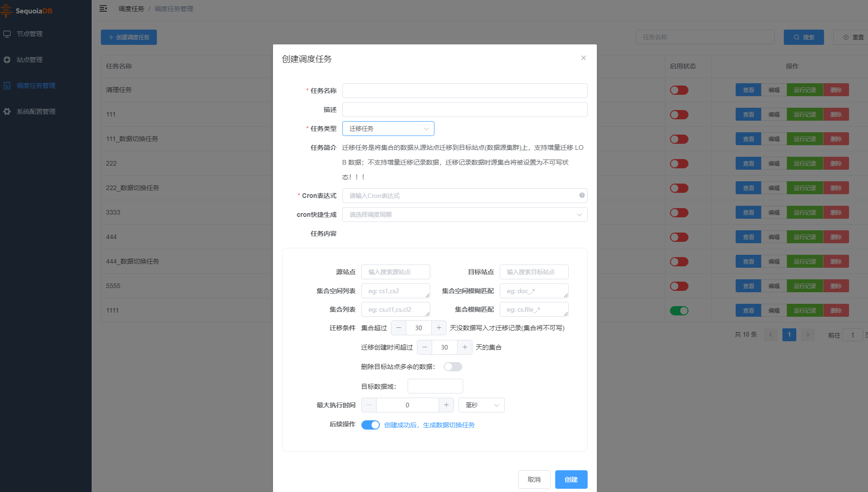The width and height of the screenshot is (868, 492).
Task: Open the task type dropdown 迁移任务
Action: coord(388,129)
